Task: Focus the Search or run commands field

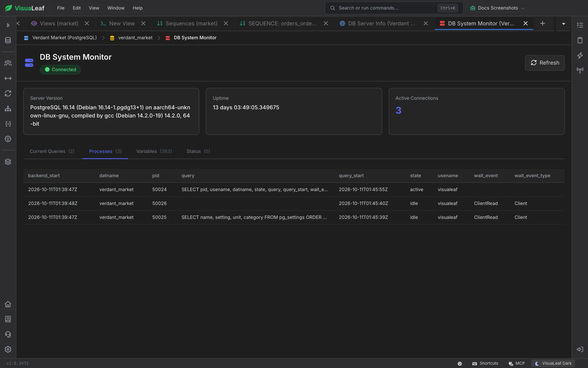Action: 394,8
